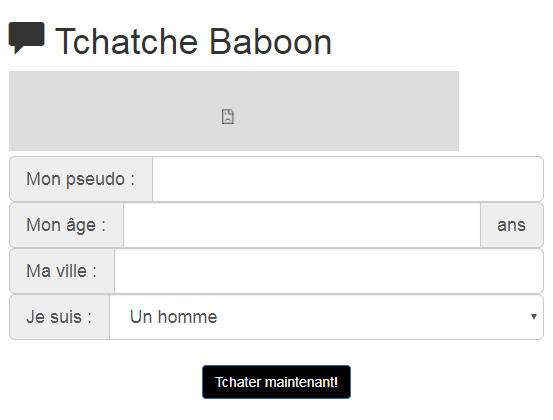Click the Tchater maintenant! button
This screenshot has height=420, width=553.
(276, 382)
